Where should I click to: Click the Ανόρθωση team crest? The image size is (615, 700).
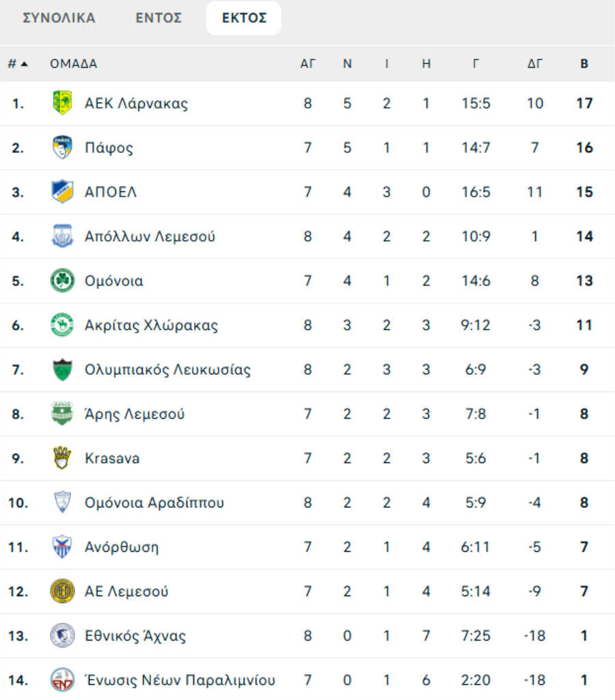pos(62,547)
